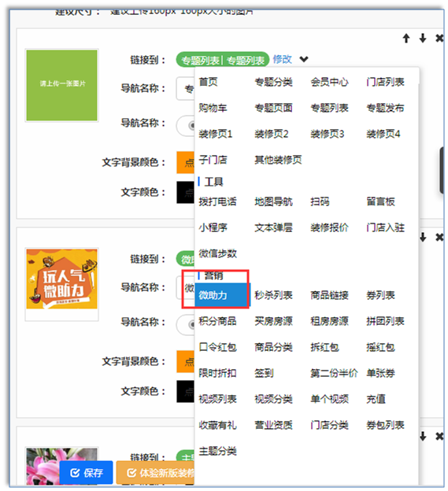Select 子门店 in the link menu
448x491 pixels.
(213, 160)
